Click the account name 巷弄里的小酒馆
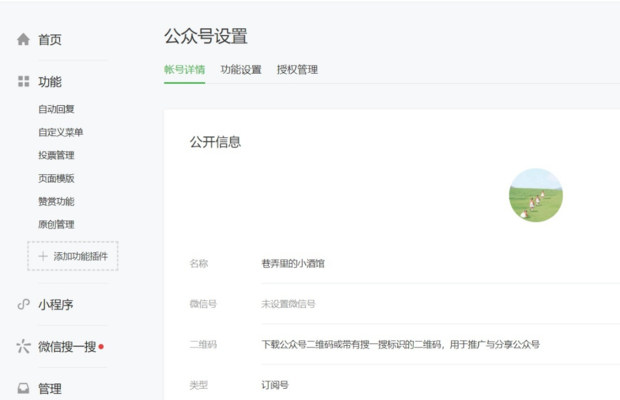Image resolution: width=620 pixels, height=400 pixels. [292, 263]
